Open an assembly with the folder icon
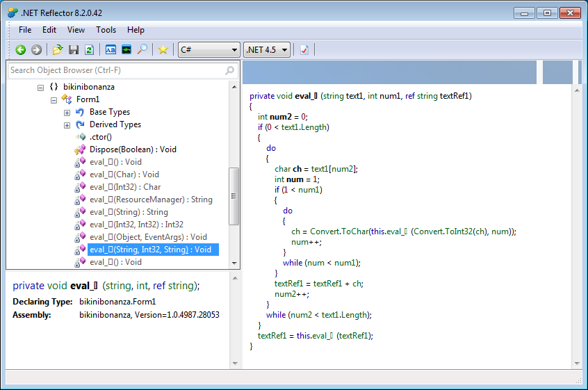The height and width of the screenshot is (390, 588). pos(58,49)
